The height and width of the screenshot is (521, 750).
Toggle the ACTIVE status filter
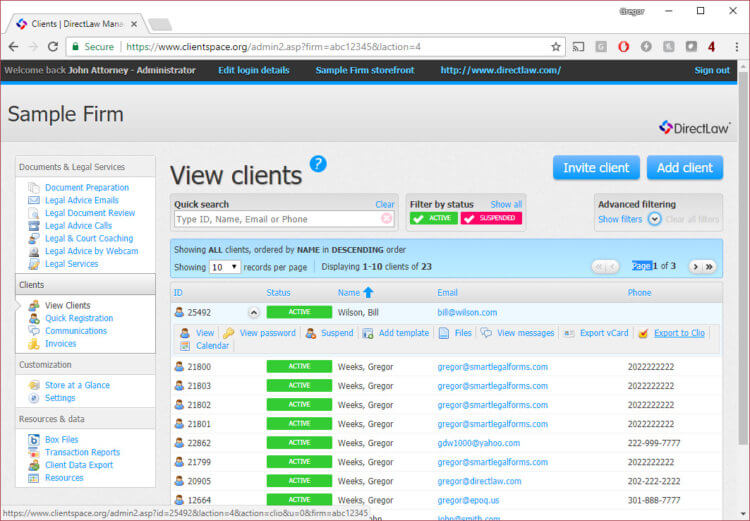pyautogui.click(x=434, y=218)
